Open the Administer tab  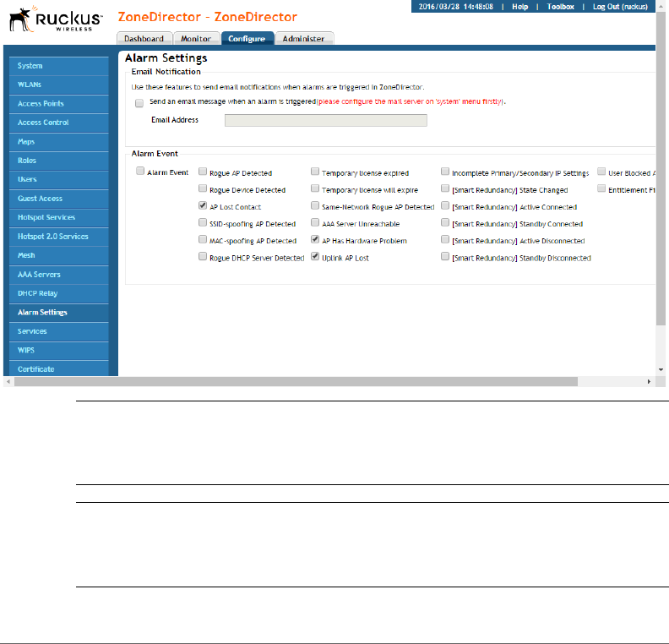pos(303,38)
